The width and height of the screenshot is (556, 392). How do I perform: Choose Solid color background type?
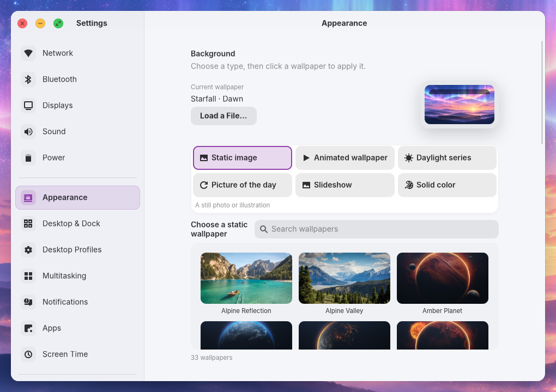click(x=447, y=185)
